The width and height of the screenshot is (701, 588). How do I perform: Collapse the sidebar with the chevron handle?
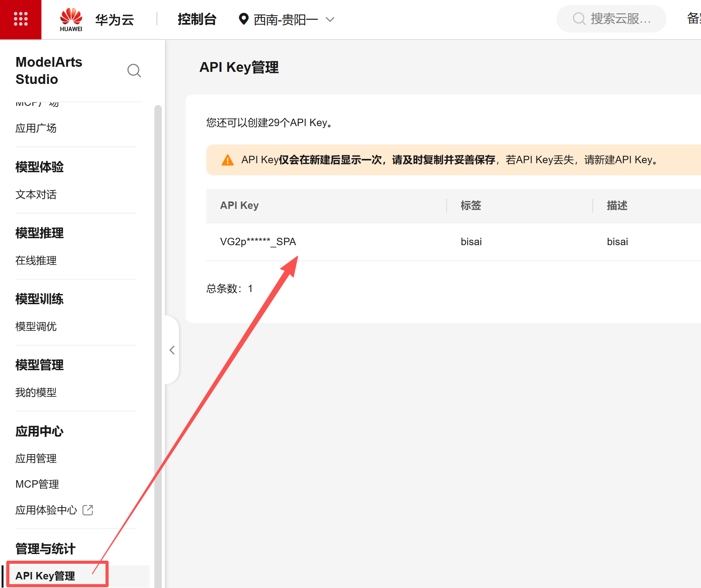[x=172, y=350]
